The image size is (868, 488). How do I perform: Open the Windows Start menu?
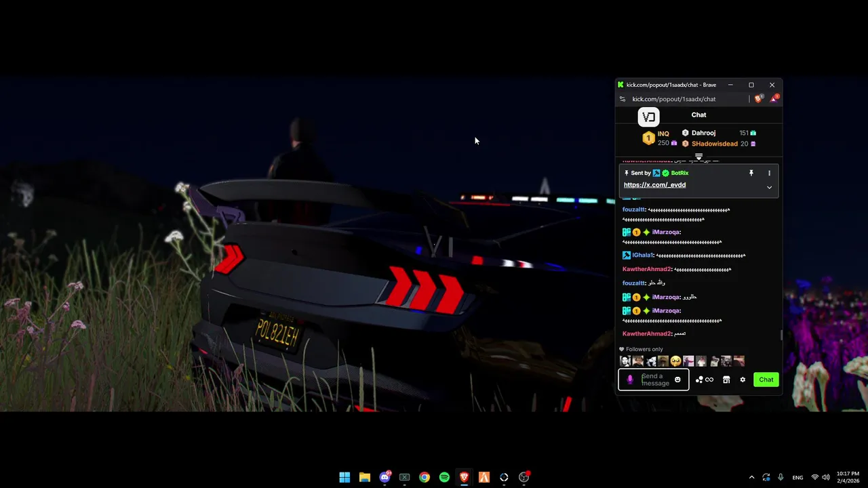(344, 477)
